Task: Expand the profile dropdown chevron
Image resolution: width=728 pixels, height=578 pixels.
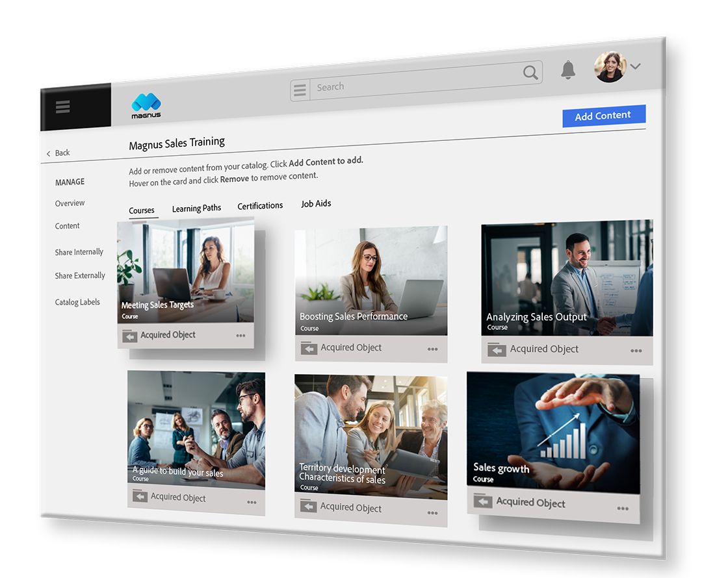Action: pyautogui.click(x=636, y=66)
